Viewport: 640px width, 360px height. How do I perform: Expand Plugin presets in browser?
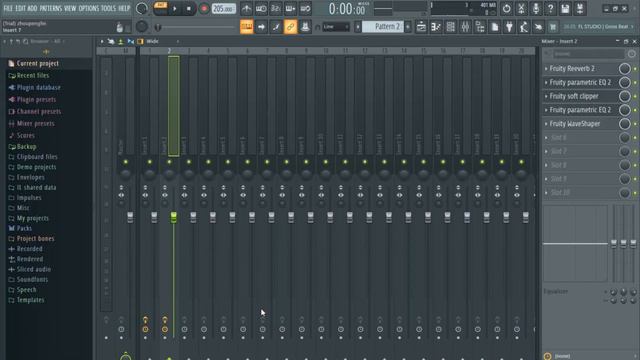click(x=36, y=100)
